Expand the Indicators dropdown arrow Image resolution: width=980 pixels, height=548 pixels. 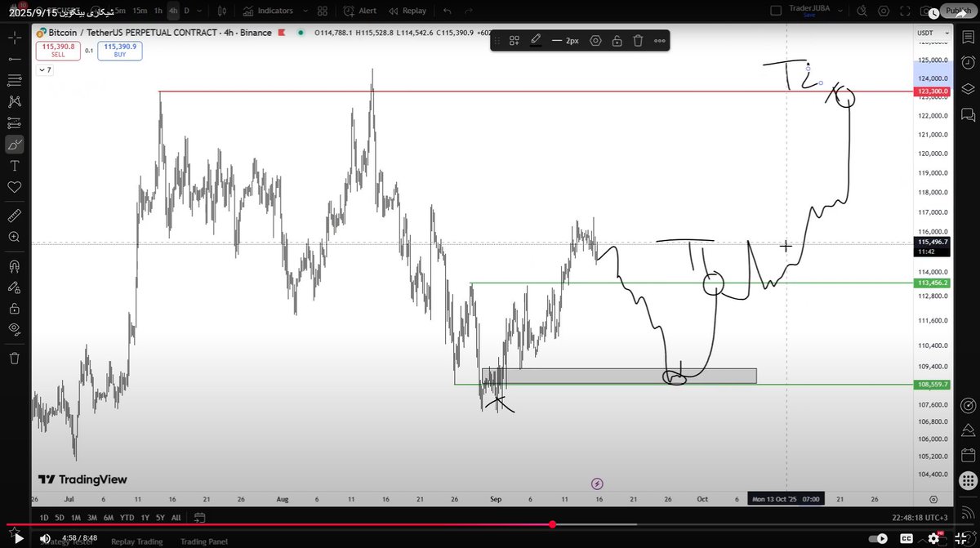pos(305,11)
